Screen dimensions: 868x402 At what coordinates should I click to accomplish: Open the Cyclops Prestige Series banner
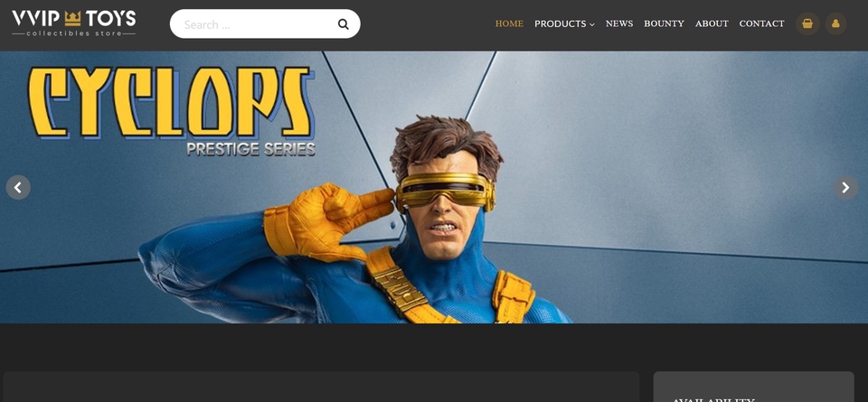[434, 188]
